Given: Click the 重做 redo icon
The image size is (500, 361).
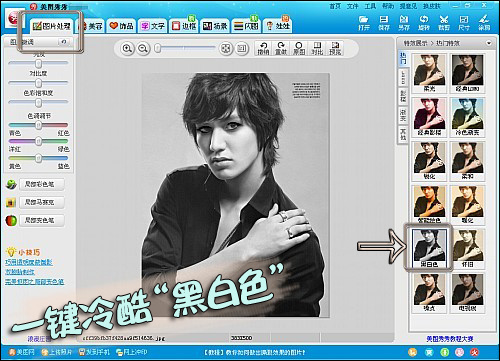Looking at the screenshot, I should [x=281, y=49].
